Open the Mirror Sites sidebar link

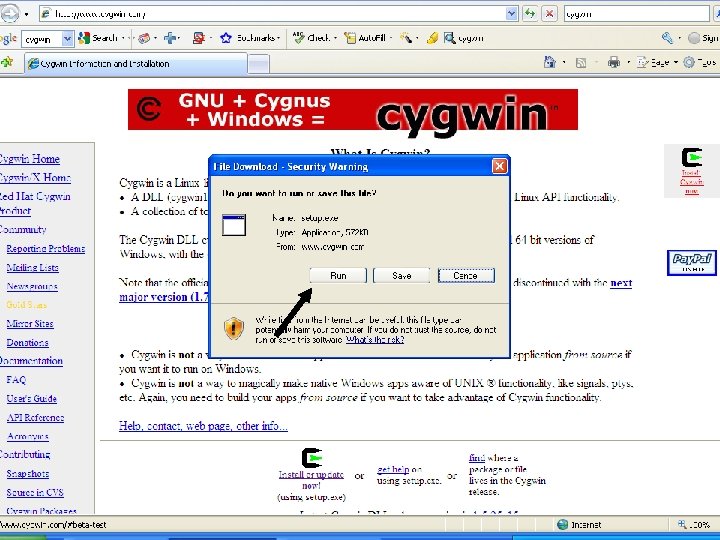click(x=30, y=324)
